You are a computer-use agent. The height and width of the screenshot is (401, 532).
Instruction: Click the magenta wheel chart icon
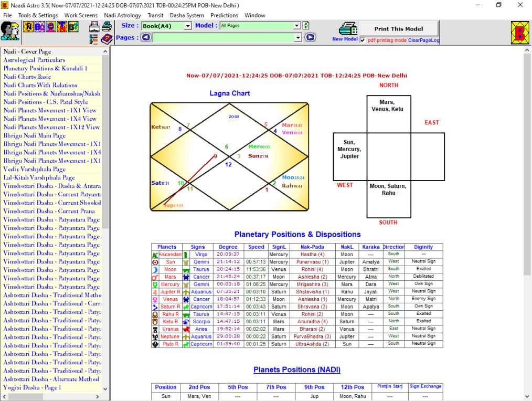click(51, 26)
